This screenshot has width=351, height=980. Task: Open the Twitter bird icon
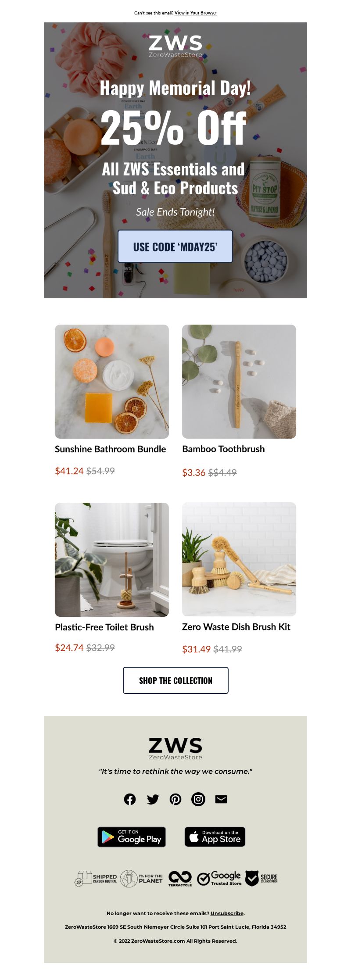pos(153,799)
